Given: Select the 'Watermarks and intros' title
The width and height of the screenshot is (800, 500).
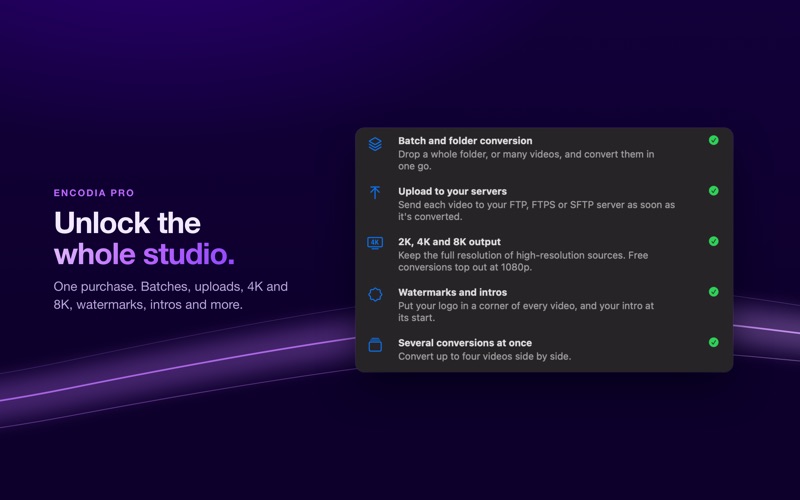Looking at the screenshot, I should click(x=453, y=292).
